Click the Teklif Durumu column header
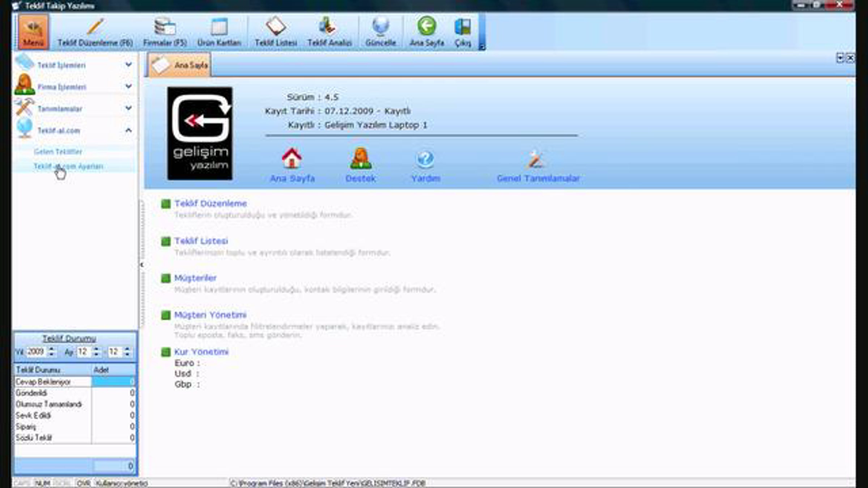Viewport: 868px width, 488px height. tap(53, 370)
